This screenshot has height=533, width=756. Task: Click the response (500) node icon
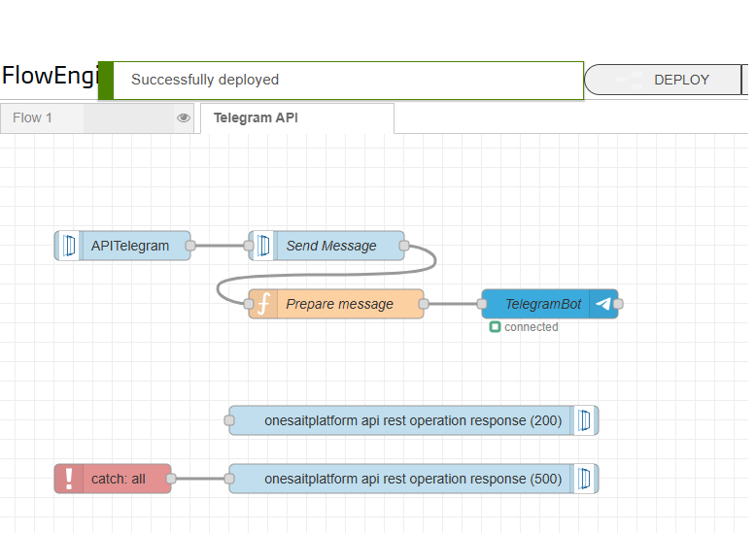click(584, 479)
